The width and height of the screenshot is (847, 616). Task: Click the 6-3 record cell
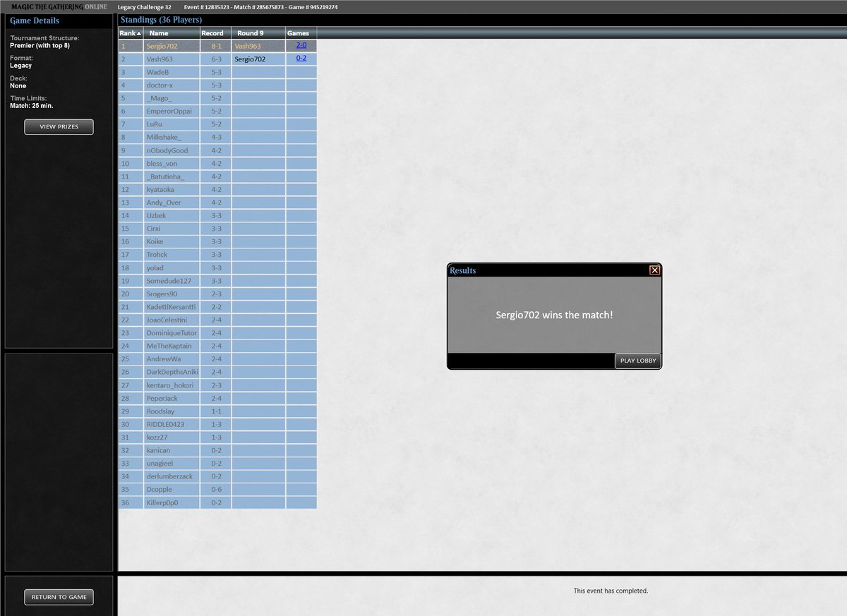coord(216,59)
